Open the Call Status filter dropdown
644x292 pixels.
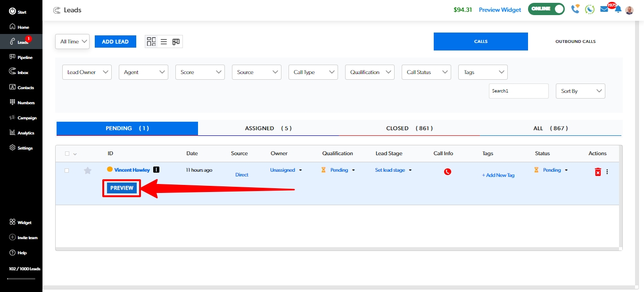click(426, 72)
